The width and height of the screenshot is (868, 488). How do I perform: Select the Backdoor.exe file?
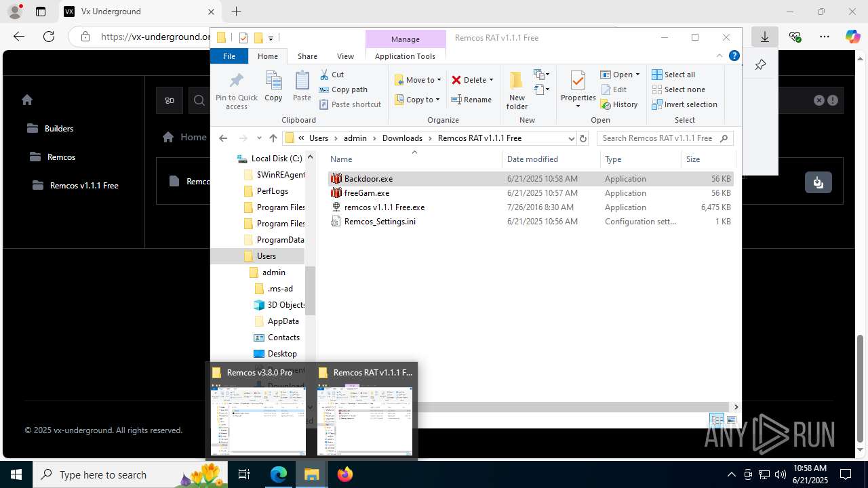tap(530, 179)
